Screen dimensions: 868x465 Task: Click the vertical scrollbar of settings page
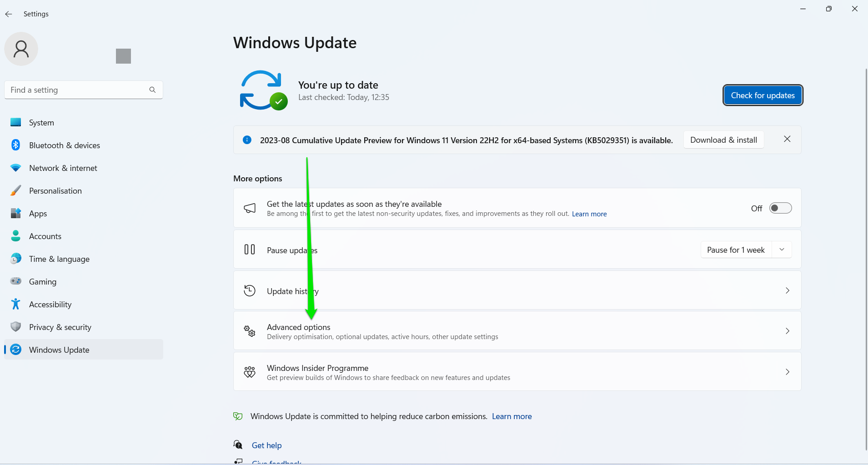coord(866,259)
